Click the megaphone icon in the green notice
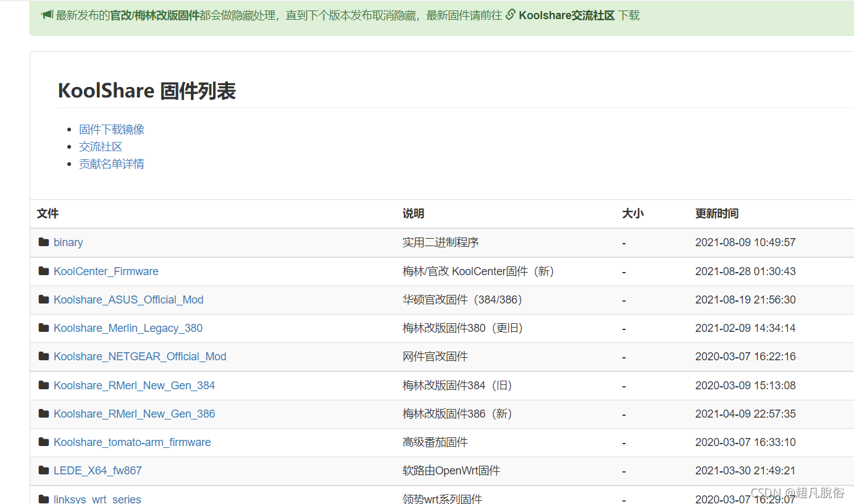Screen dimensions: 854x504 [x=47, y=15]
